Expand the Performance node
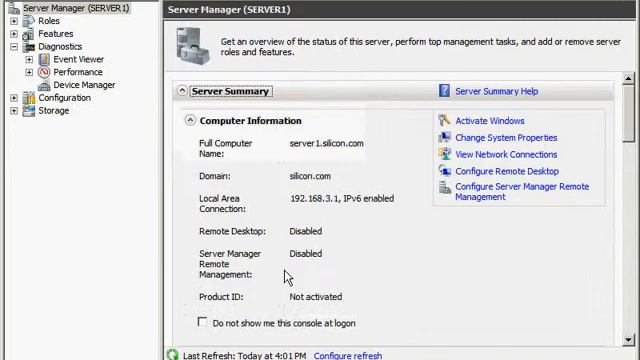This screenshot has width=640, height=360. [x=29, y=72]
